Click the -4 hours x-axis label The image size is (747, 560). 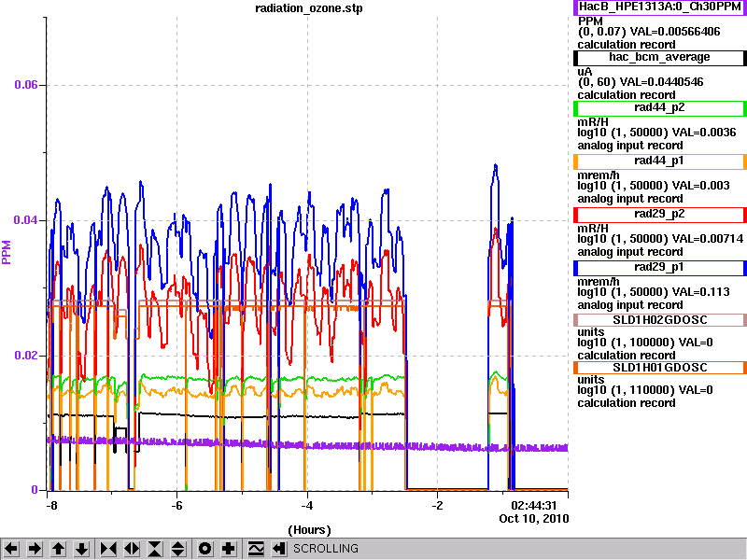tap(307, 505)
